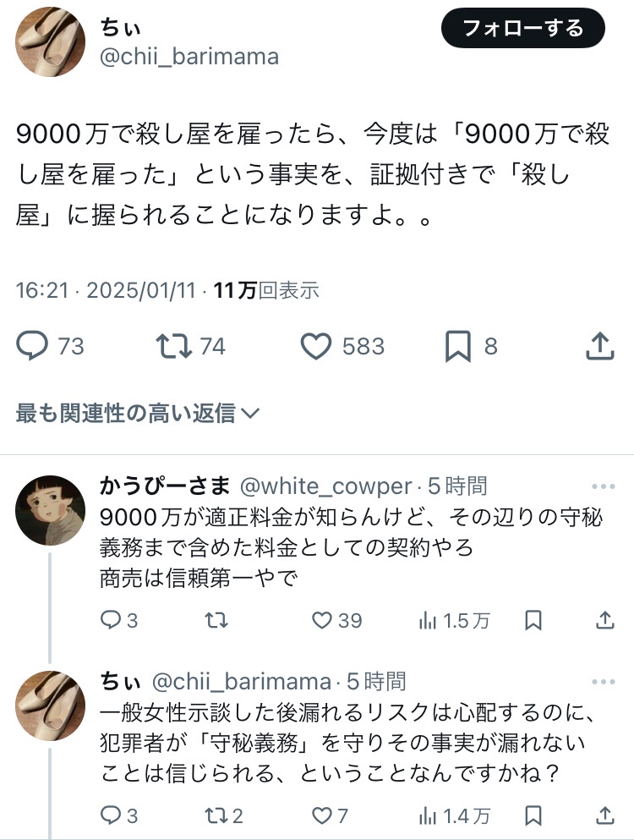634x840 pixels.
Task: Share the main tweet via the upload icon
Action: 599,346
